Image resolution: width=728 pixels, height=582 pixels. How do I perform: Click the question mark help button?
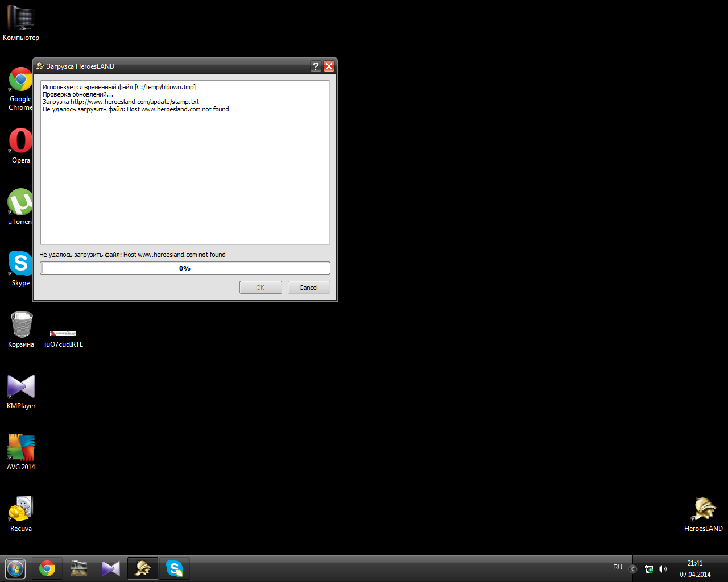click(316, 66)
